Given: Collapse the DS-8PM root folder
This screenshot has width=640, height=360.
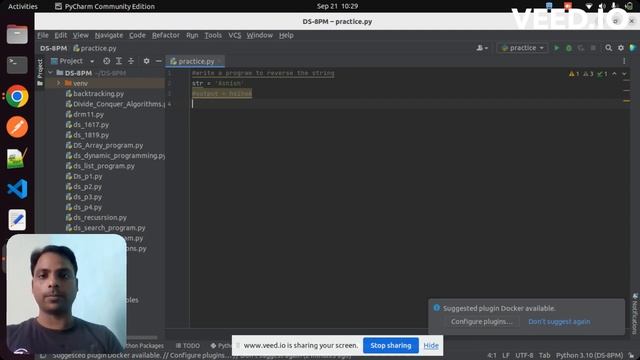Looking at the screenshot, I should click(51, 73).
